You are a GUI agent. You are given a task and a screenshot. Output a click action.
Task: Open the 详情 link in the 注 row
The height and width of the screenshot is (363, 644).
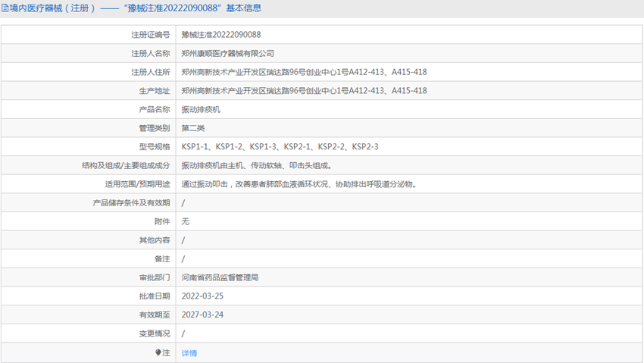(x=189, y=353)
